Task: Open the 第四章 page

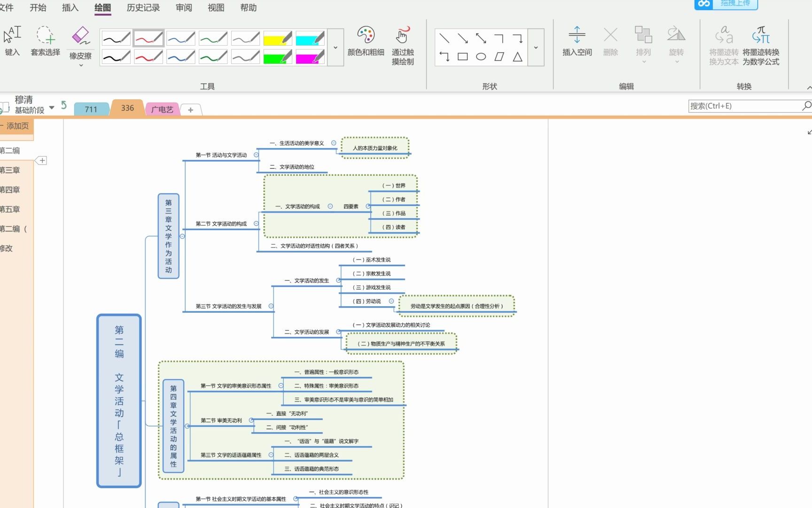Action: click(x=10, y=190)
